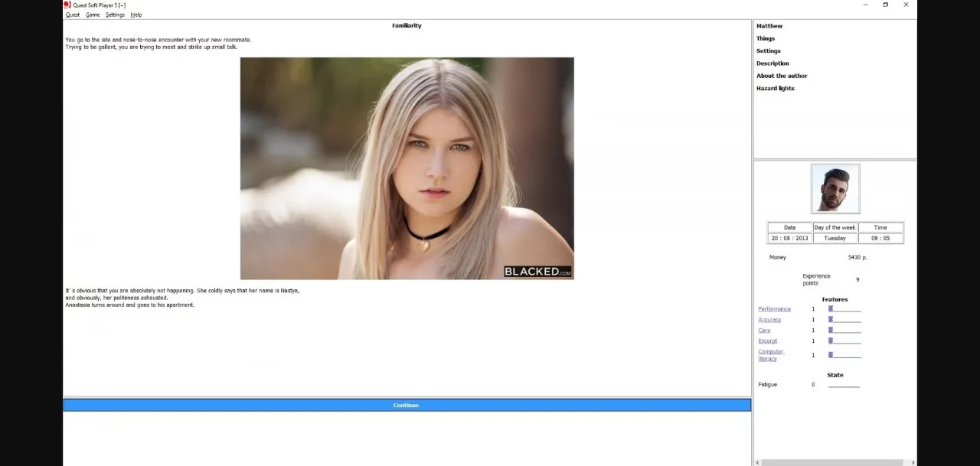
Task: Select the Hazard lights entry
Action: (x=776, y=88)
